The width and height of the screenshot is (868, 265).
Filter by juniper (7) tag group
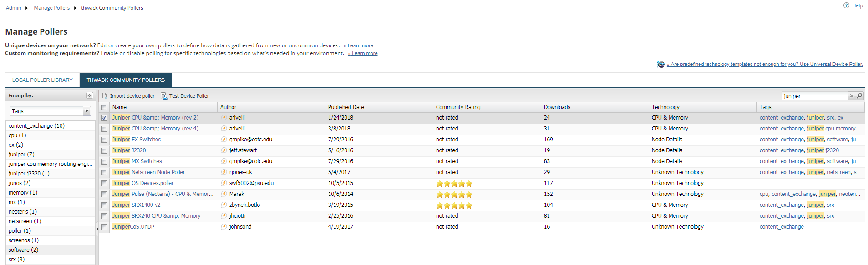[21, 155]
